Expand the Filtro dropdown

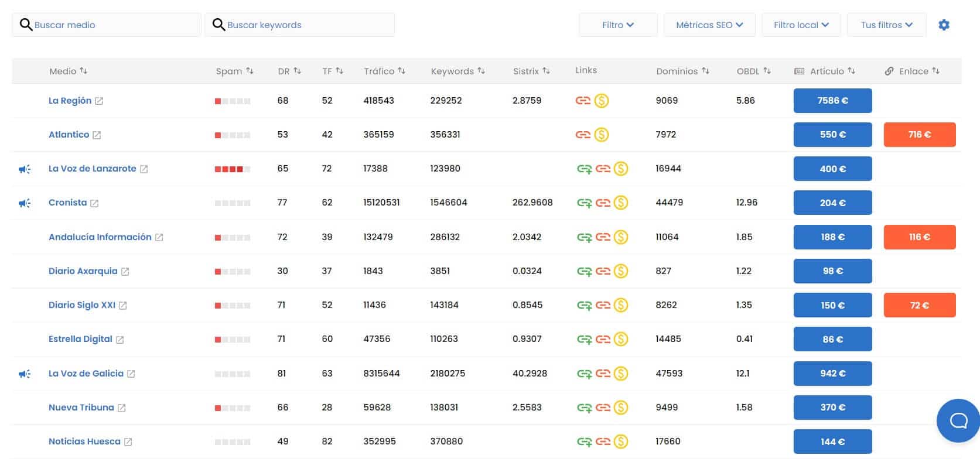pos(618,25)
